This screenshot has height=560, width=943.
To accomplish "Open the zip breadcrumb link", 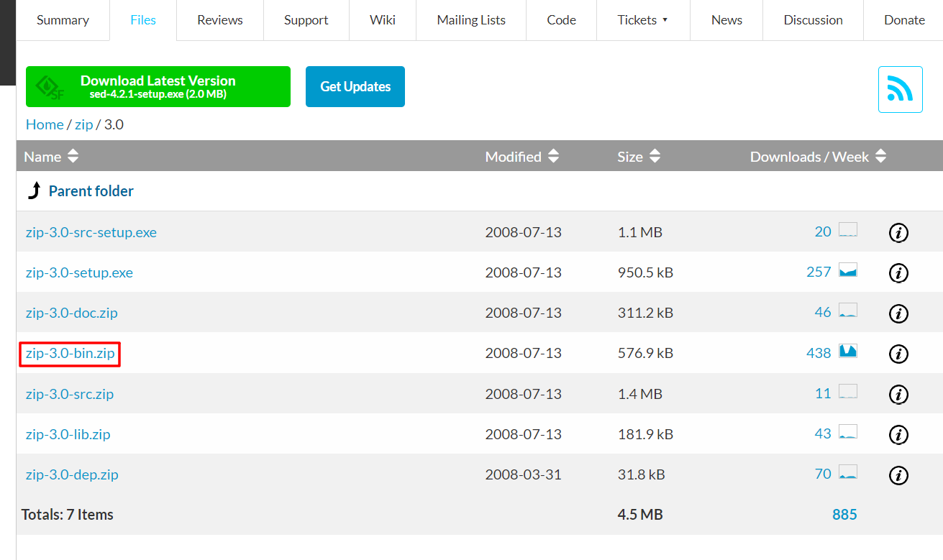I will (84, 124).
